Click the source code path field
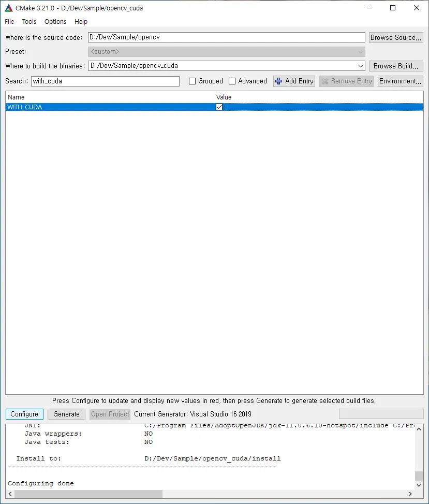The image size is (429, 504). tap(226, 37)
